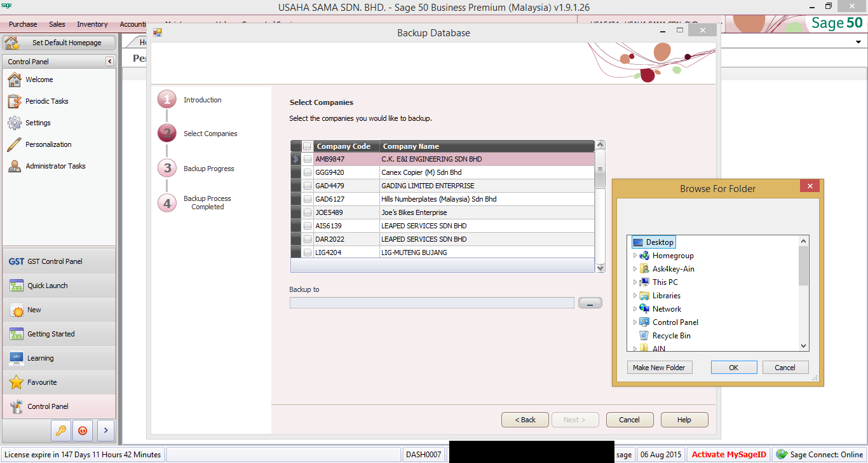Toggle the select-all checkbox in table header
The height and width of the screenshot is (463, 868).
click(x=307, y=146)
